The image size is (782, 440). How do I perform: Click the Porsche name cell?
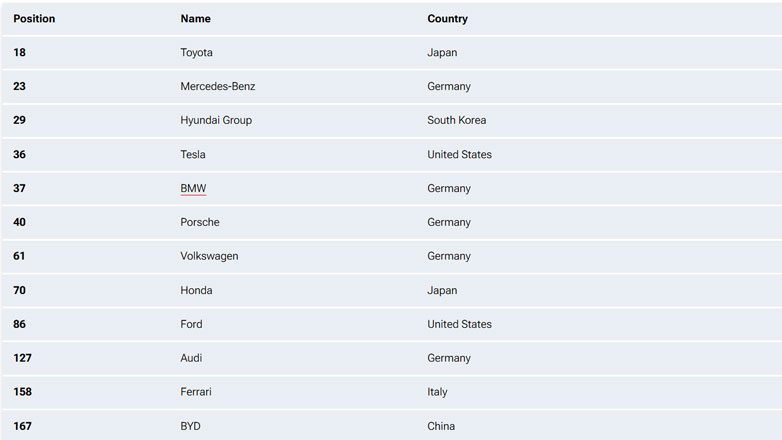coord(200,222)
